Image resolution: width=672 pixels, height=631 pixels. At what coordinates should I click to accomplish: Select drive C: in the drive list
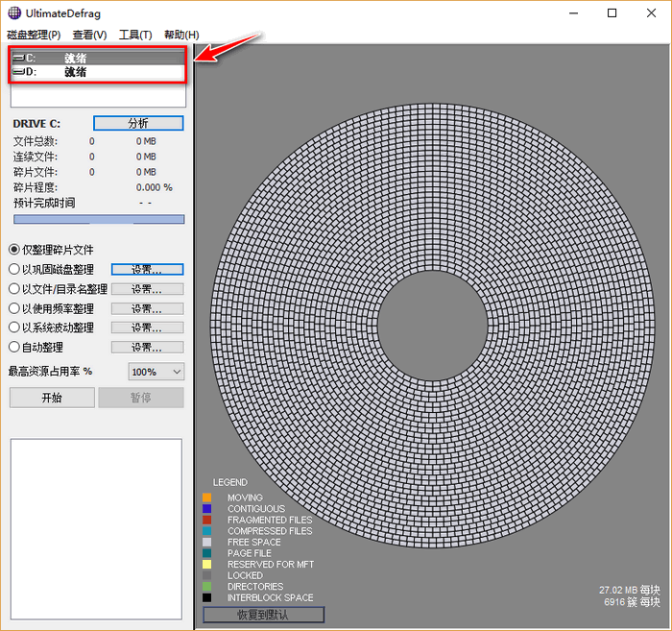click(x=98, y=58)
